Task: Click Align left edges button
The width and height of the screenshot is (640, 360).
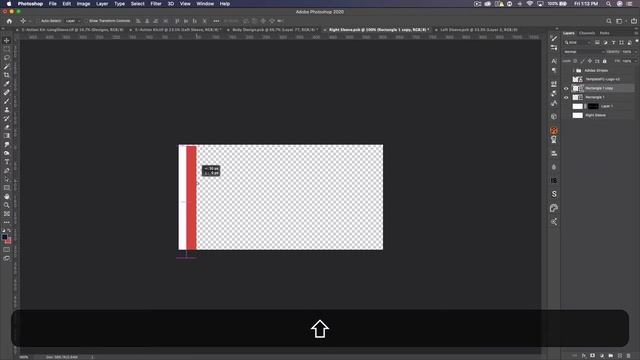Action: pos(138,21)
